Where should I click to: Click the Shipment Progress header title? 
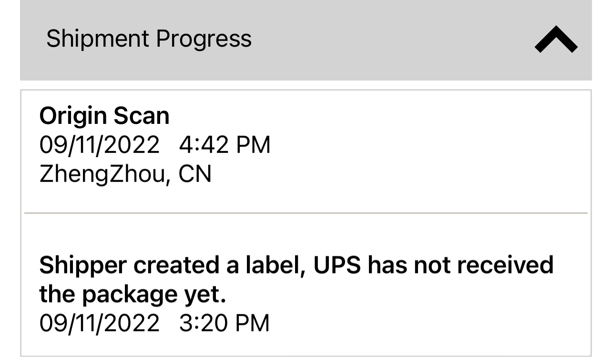(x=149, y=39)
